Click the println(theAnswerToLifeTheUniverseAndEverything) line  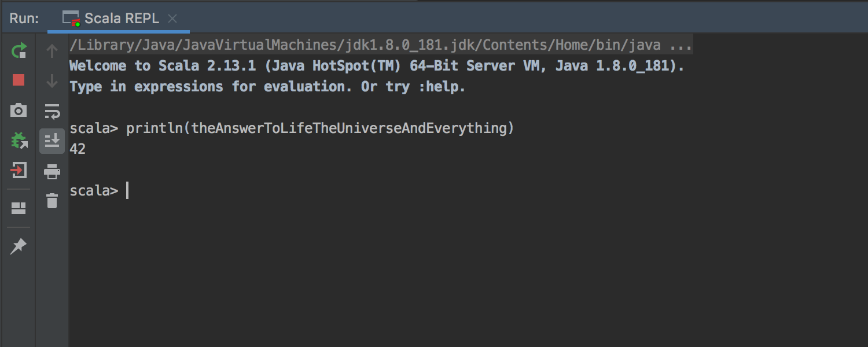pyautogui.click(x=320, y=128)
